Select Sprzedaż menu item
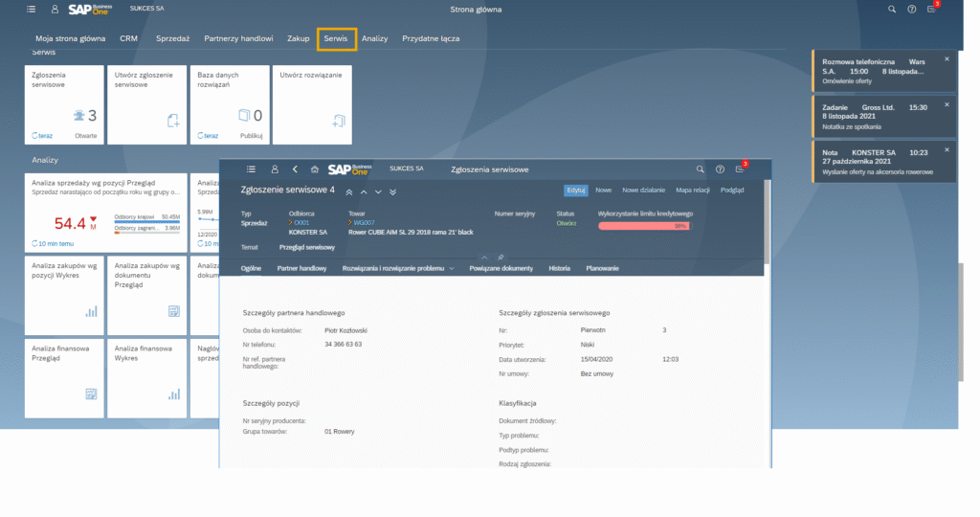Viewport: 980px width, 517px height. click(x=172, y=38)
